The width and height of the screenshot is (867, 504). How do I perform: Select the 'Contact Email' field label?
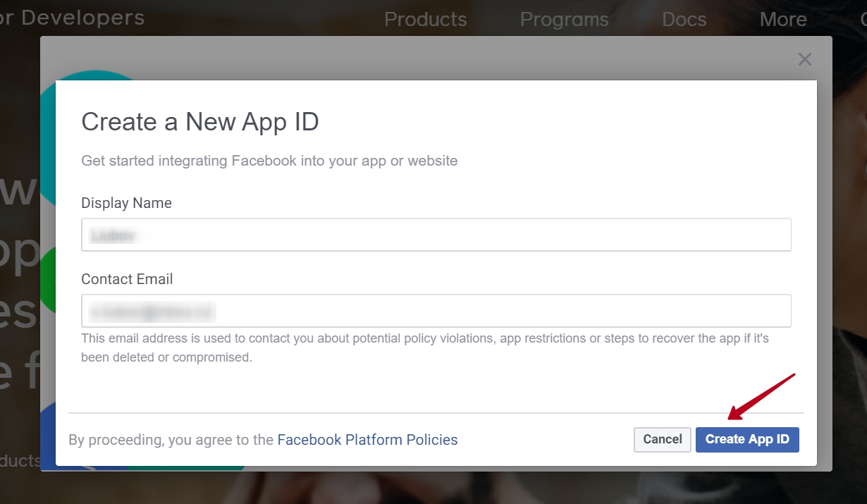127,279
